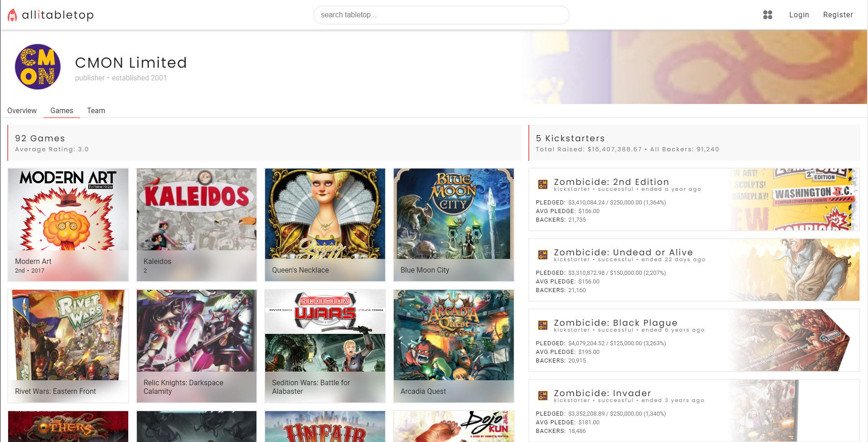The width and height of the screenshot is (868, 442).
Task: Click 'BACKERS: 21,160' text
Action: 561,290
